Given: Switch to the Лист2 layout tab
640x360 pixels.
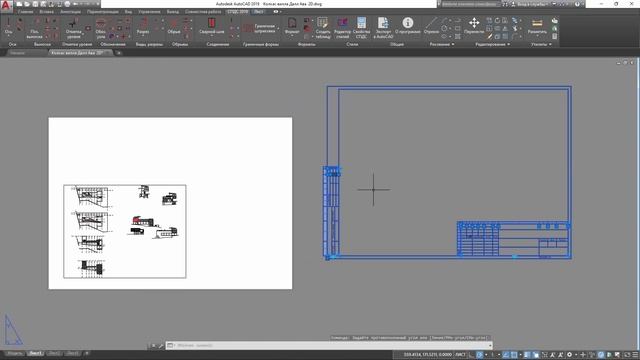Looking at the screenshot, I should 54,353.
